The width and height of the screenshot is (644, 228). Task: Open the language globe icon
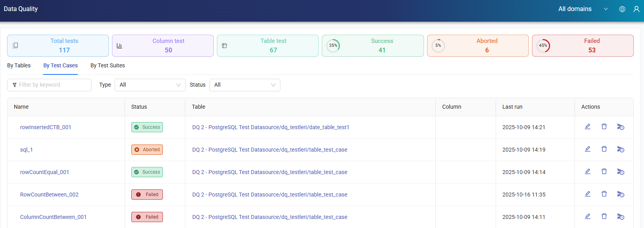tap(622, 9)
